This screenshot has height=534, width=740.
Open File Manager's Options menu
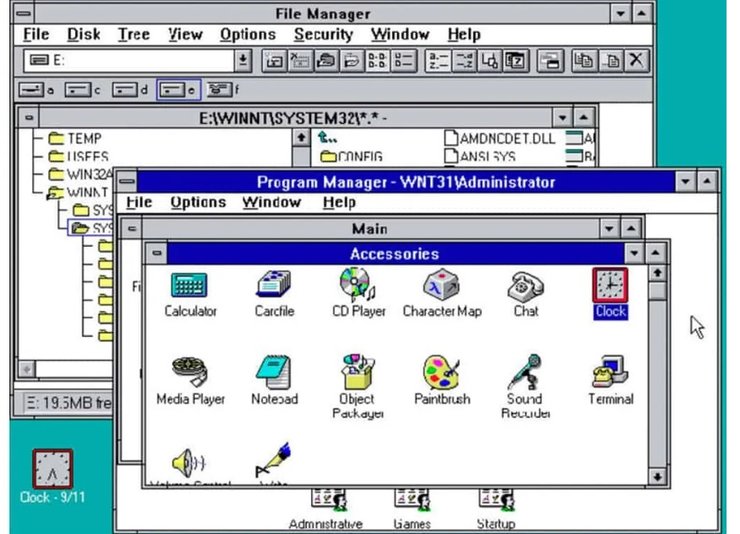[x=248, y=34]
